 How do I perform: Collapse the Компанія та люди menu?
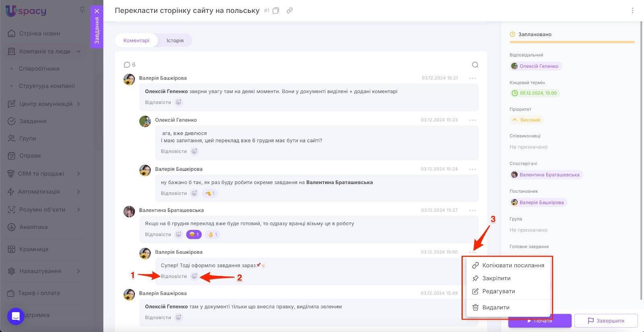78,51
